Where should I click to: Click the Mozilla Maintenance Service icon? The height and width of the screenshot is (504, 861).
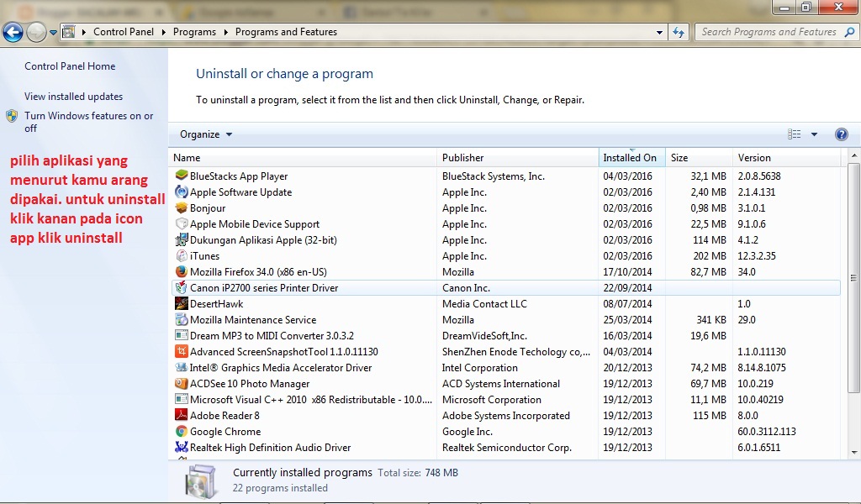pyautogui.click(x=182, y=319)
